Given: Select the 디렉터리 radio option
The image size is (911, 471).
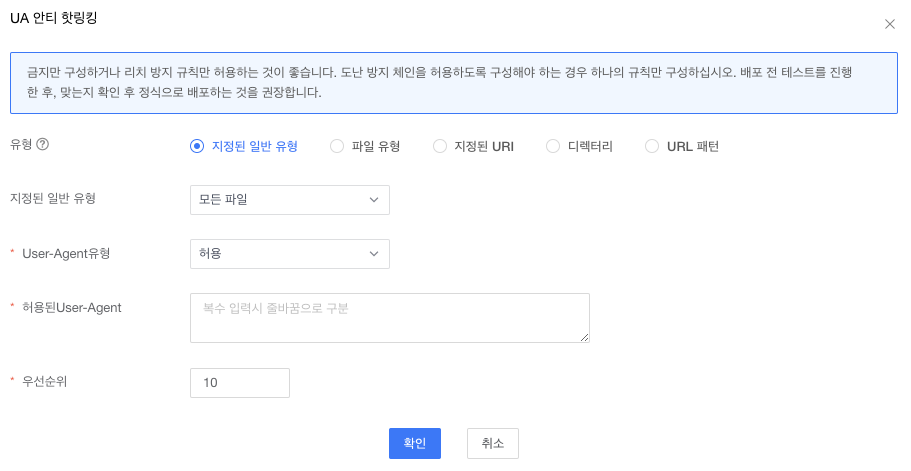Looking at the screenshot, I should (x=553, y=146).
